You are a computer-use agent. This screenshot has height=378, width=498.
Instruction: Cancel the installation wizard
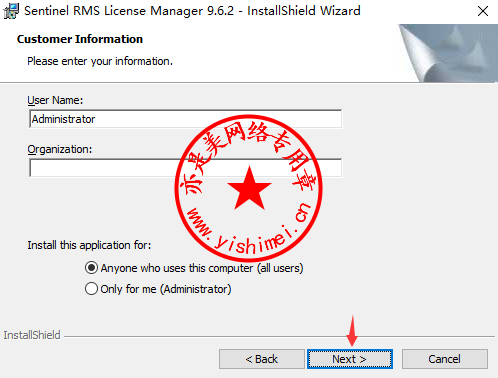445,359
